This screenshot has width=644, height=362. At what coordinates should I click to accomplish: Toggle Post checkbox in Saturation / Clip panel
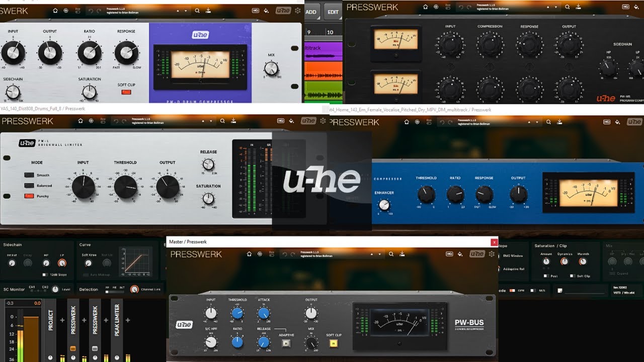pyautogui.click(x=546, y=276)
